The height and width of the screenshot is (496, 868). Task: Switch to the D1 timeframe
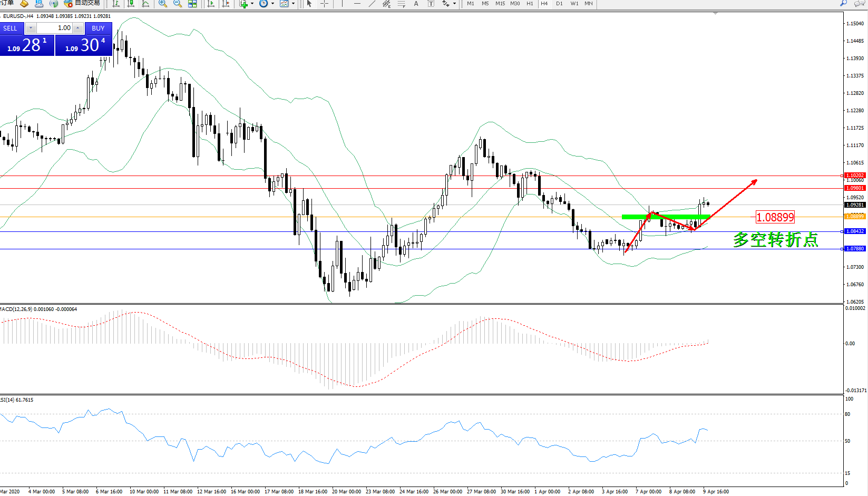click(x=559, y=4)
